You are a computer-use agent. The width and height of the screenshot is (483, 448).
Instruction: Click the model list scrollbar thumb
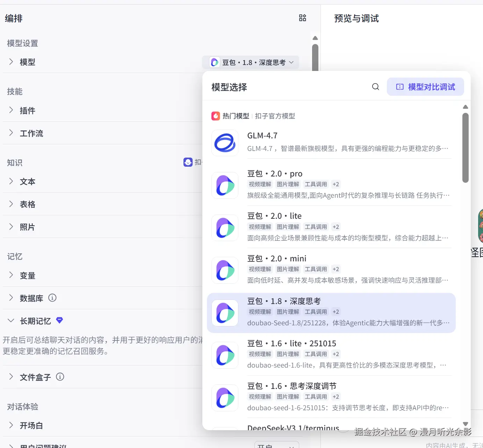465,147
